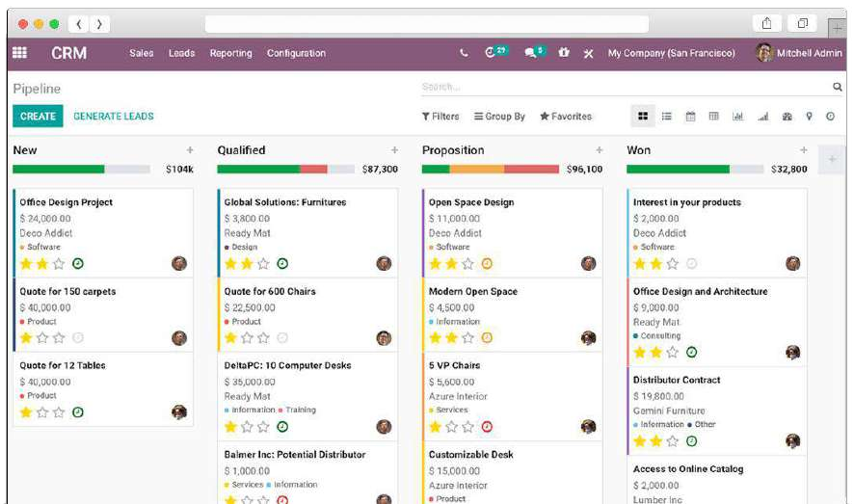854x504 pixels.
Task: Click the CREATE button
Action: point(39,117)
